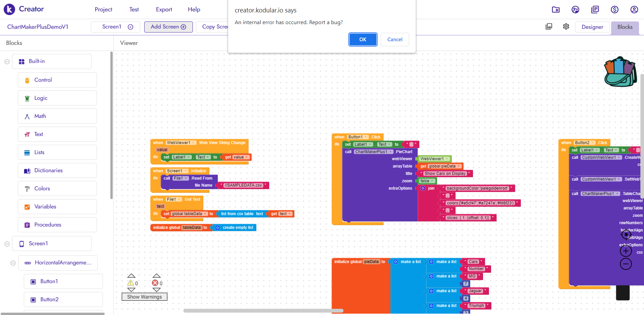Screen dimensions: 644x315
Task: Click the zoom out minus icon
Action: (x=626, y=264)
